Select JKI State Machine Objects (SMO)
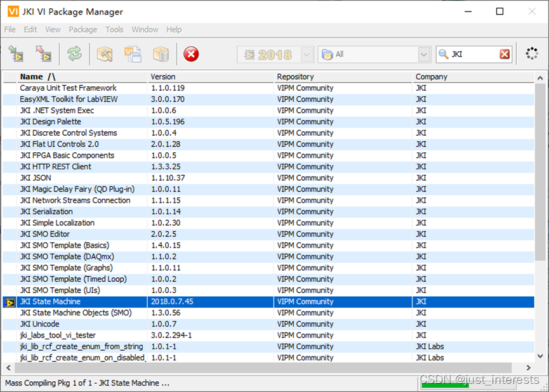549x392 pixels. 268,313
